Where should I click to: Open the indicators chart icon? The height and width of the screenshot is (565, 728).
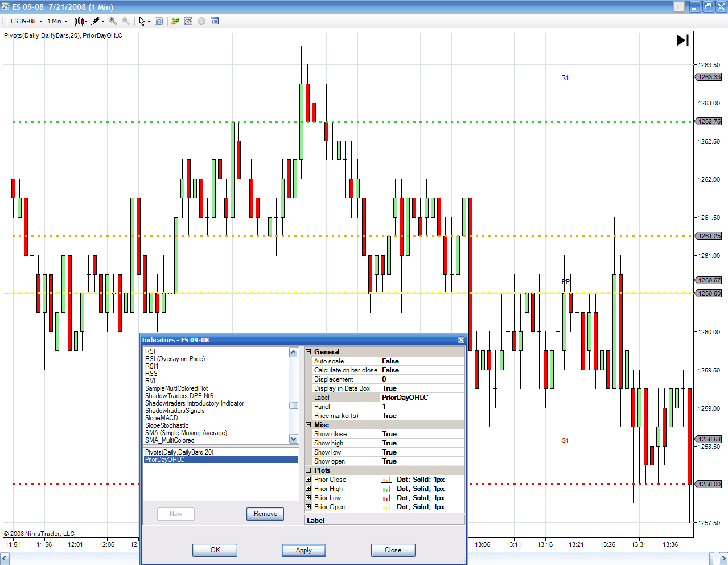(x=188, y=21)
